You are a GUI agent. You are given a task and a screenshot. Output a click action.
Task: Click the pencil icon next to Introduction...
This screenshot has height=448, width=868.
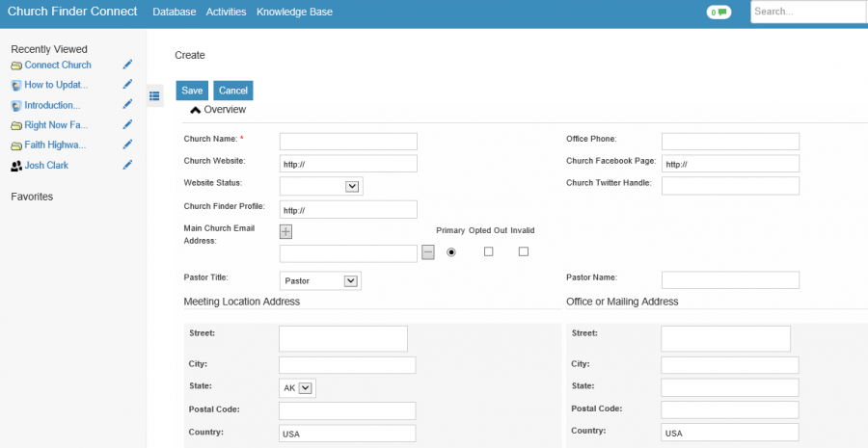tap(128, 104)
